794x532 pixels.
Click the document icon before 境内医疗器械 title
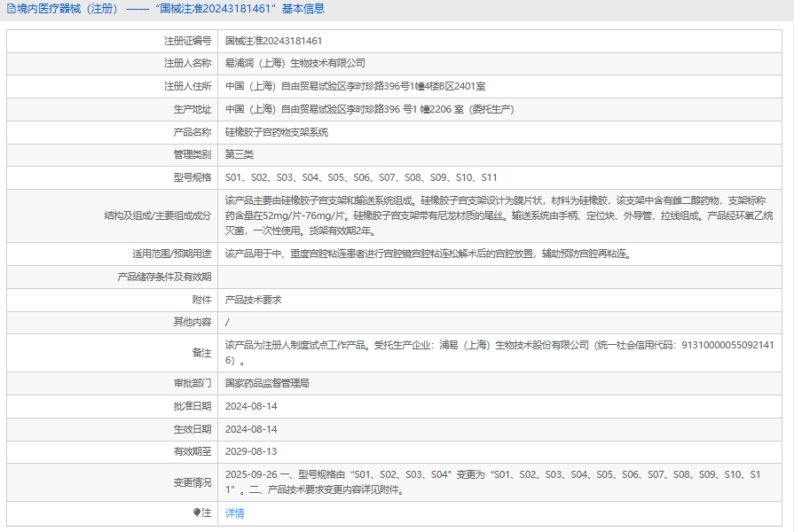[x=11, y=9]
